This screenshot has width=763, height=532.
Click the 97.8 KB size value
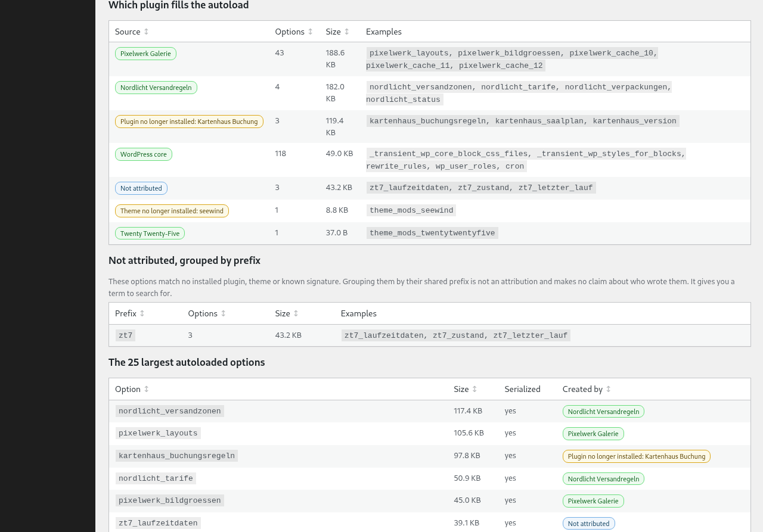(x=467, y=455)
